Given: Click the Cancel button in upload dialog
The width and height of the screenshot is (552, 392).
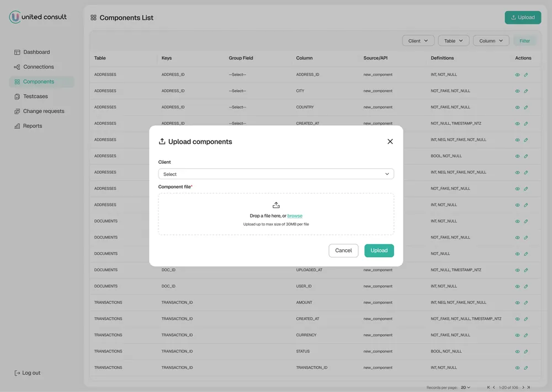Looking at the screenshot, I should coord(343,250).
